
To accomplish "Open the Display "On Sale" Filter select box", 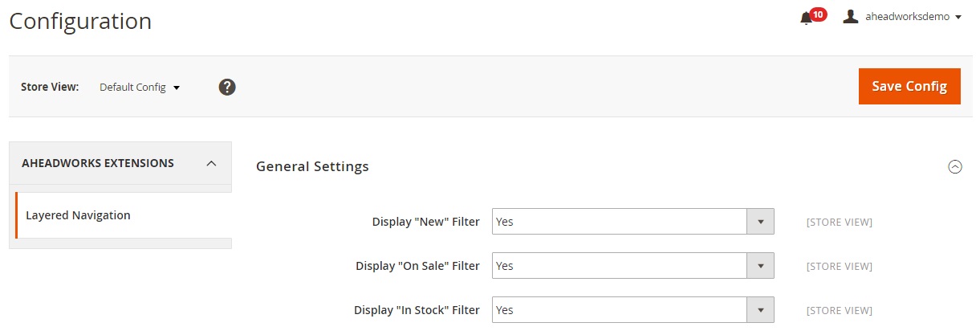I will click(x=632, y=266).
